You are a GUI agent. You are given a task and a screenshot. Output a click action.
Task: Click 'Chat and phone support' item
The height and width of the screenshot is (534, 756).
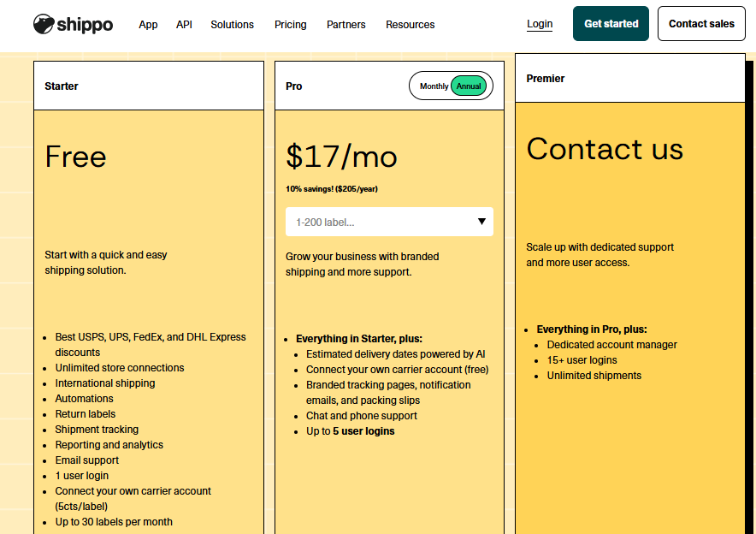[362, 416]
